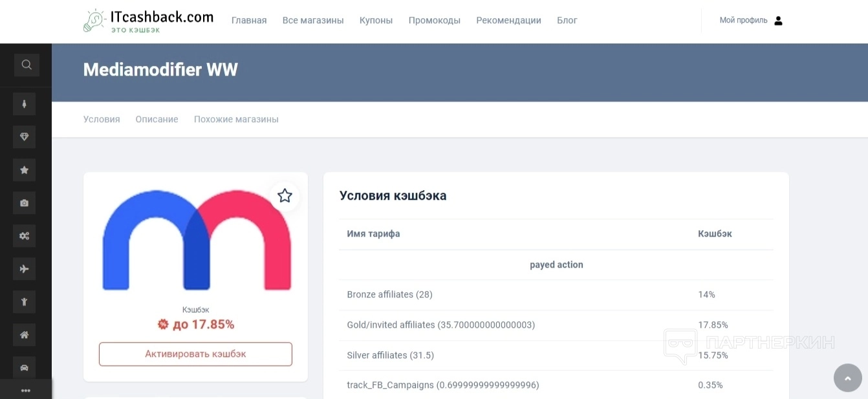Click the profile user icon
The image size is (868, 399).
[x=778, y=21]
